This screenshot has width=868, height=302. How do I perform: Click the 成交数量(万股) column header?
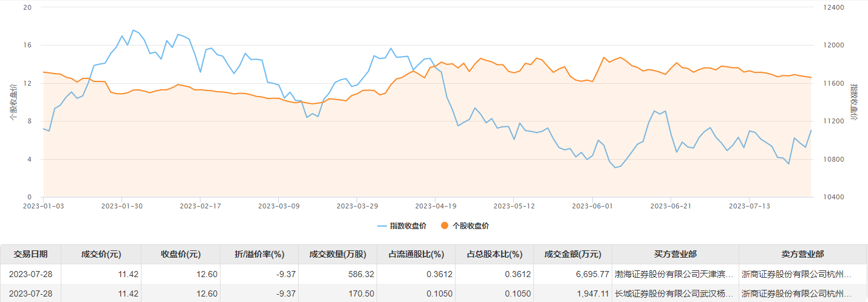(x=338, y=255)
